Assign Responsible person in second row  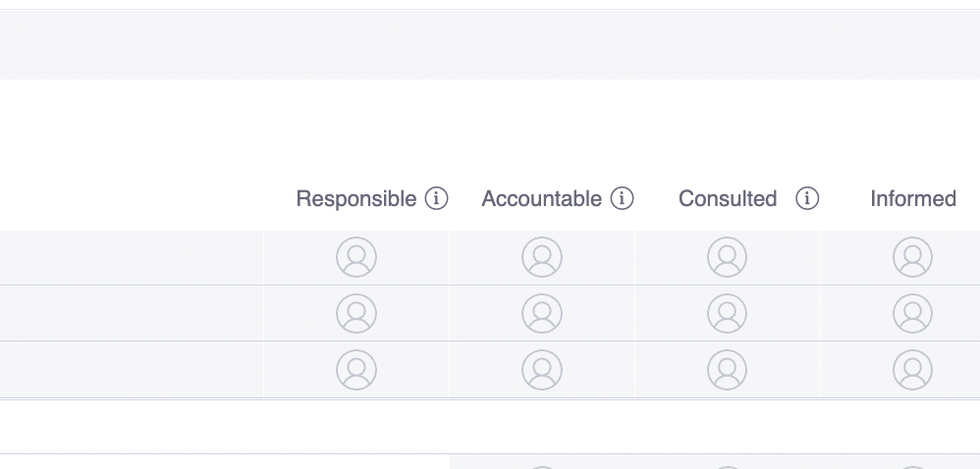356,313
